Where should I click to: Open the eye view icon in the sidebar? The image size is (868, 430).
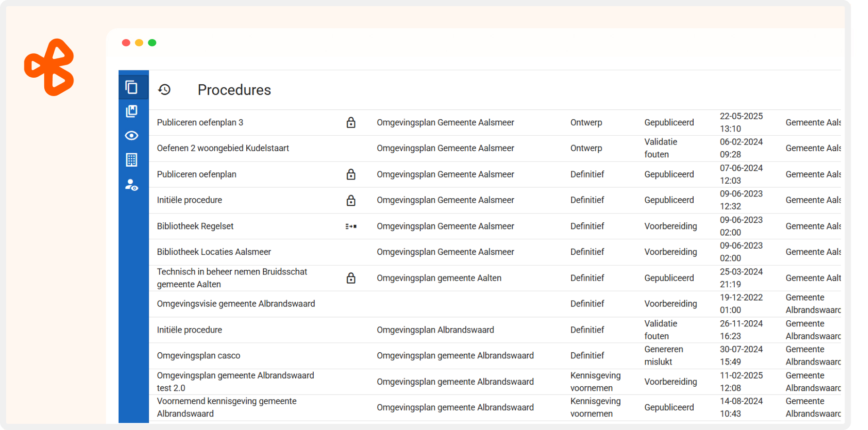coord(132,135)
